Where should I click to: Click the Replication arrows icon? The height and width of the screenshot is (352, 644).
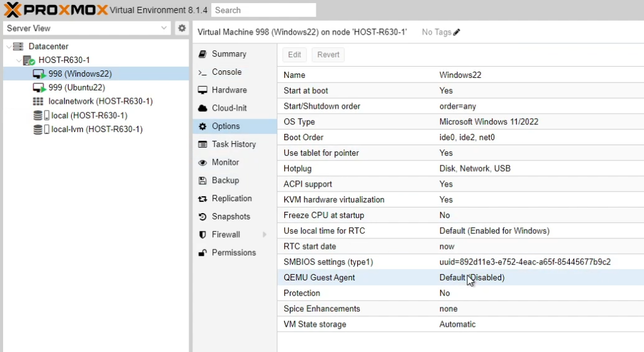(x=203, y=199)
